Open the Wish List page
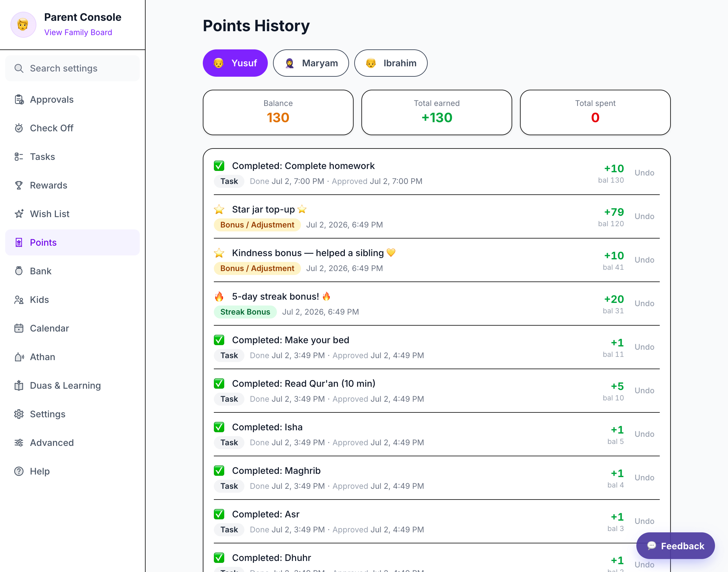The image size is (728, 572). tap(72, 214)
